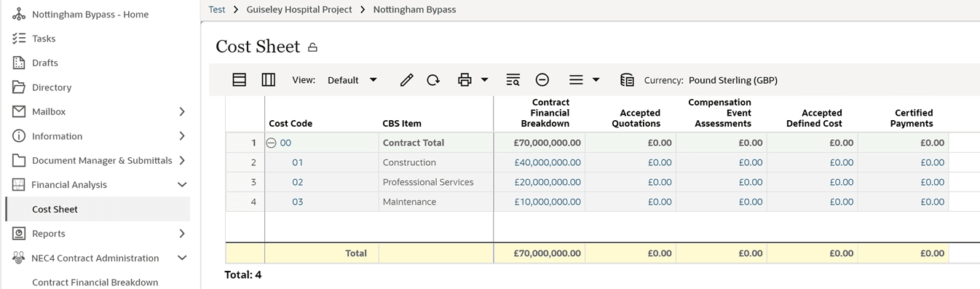Open Contract Financial Breakdown sidebar item
The width and height of the screenshot is (980, 289).
click(x=95, y=282)
